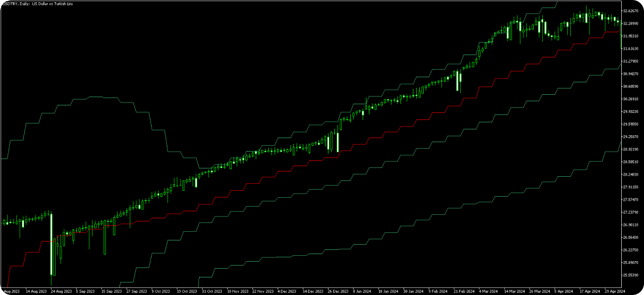Click the 22 Nov 2023 date label
Image resolution: width=644 pixels, height=295 pixels.
tap(262, 290)
